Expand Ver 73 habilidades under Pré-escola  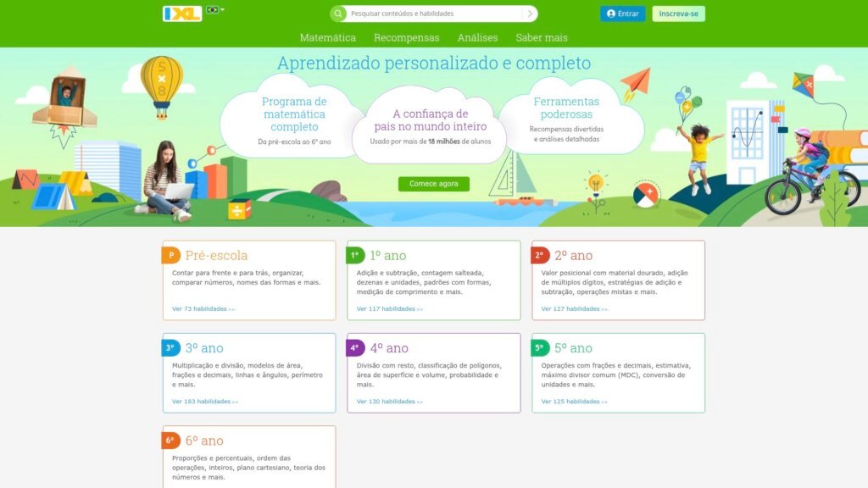203,308
